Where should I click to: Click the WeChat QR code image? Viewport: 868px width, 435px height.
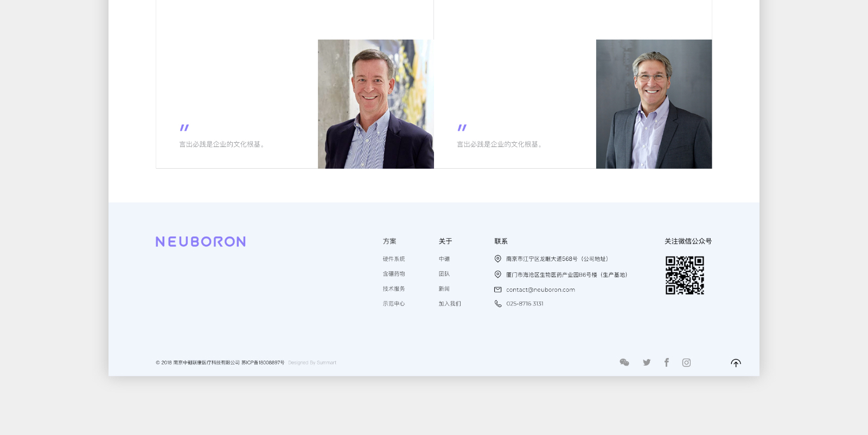coord(685,276)
